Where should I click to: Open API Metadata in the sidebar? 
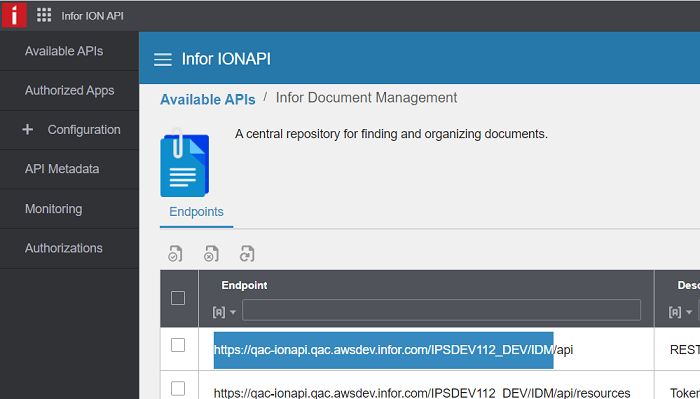point(69,169)
